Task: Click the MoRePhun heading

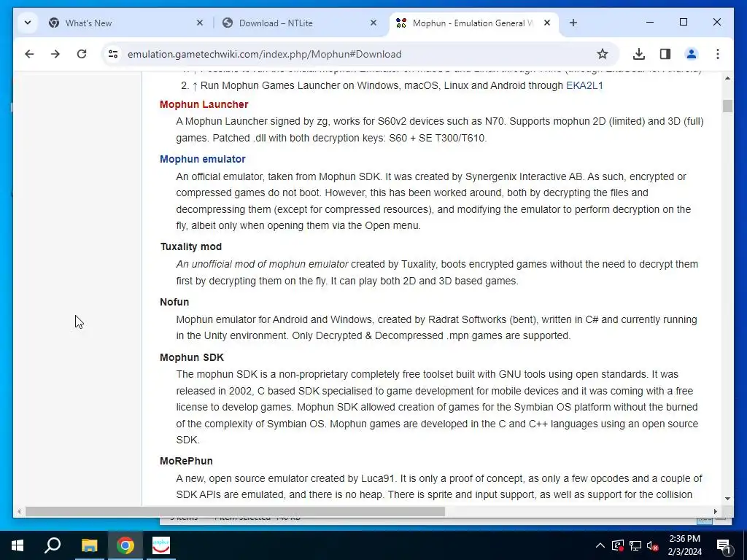Action: tap(186, 461)
